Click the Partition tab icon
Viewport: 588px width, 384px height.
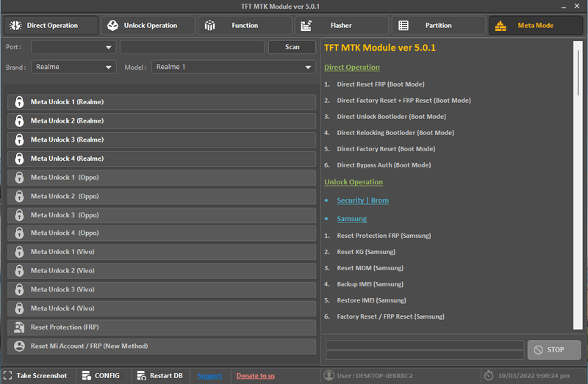(404, 26)
